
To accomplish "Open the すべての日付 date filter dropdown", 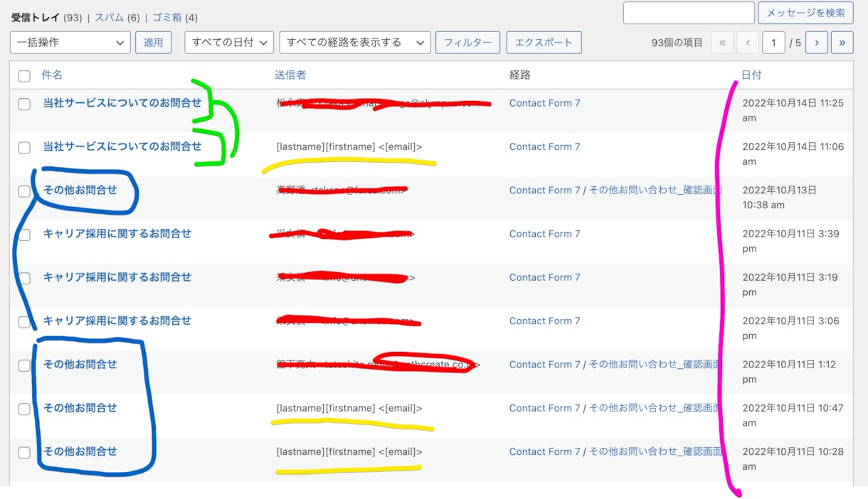I will [x=229, y=43].
